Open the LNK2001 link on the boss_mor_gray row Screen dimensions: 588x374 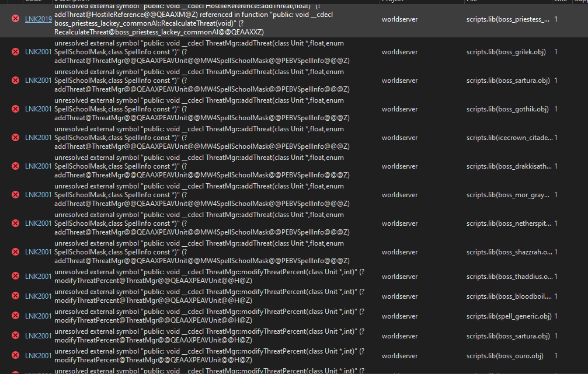pyautogui.click(x=39, y=195)
